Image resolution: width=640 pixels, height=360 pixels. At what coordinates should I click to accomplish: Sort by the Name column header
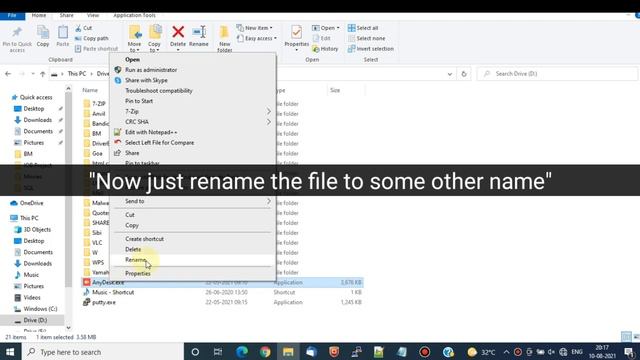[x=90, y=90]
